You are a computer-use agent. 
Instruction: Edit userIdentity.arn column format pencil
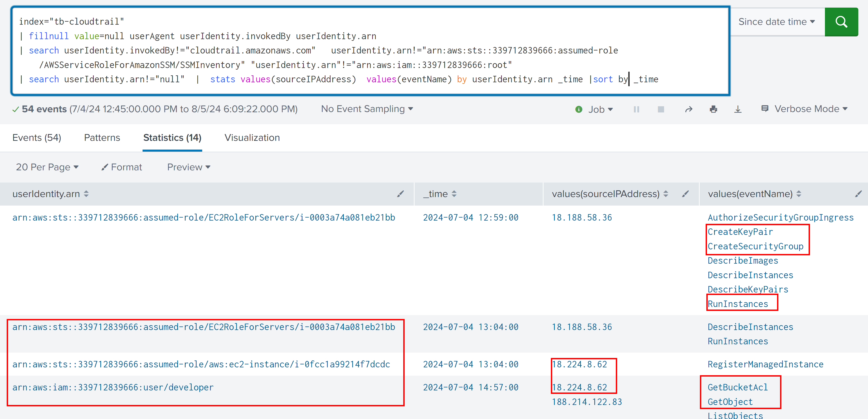(x=400, y=194)
